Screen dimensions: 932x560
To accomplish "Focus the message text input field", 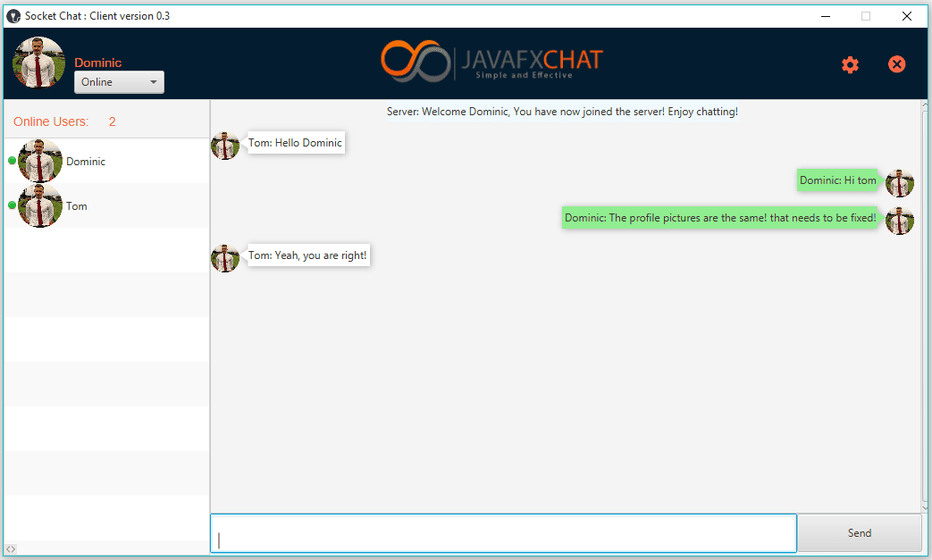I will (503, 533).
